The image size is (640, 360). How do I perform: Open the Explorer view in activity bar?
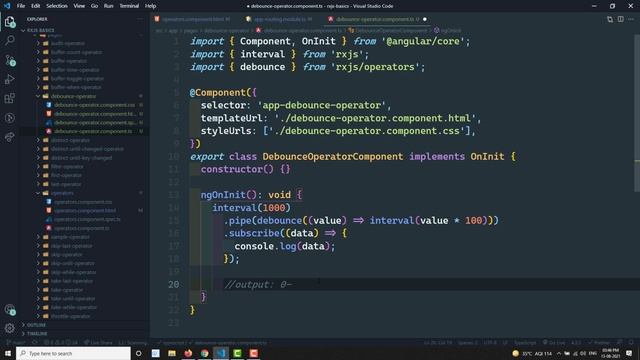point(10,21)
